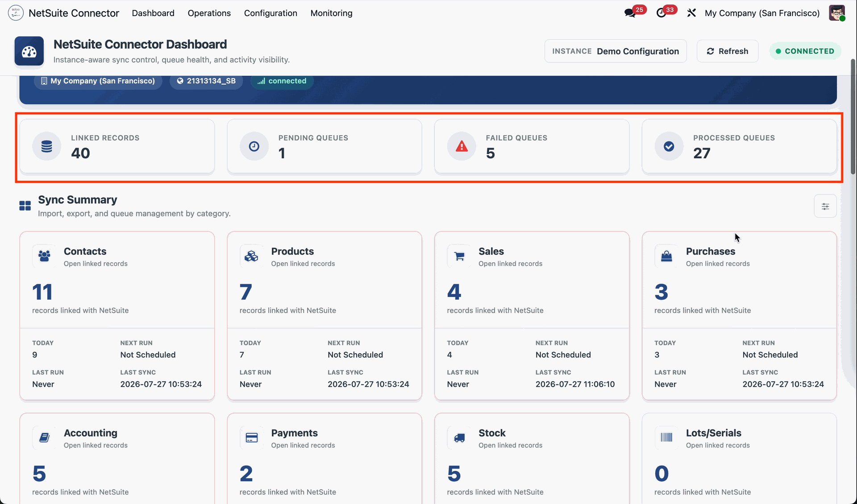Open the Failed Queues card
This screenshot has width=857, height=504.
click(x=532, y=146)
